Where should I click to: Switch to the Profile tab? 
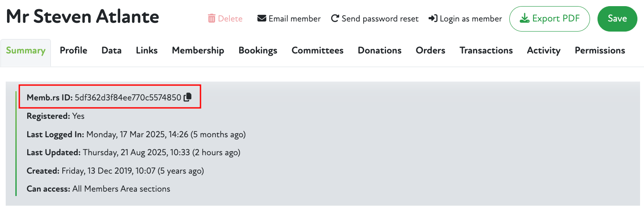pyautogui.click(x=73, y=50)
